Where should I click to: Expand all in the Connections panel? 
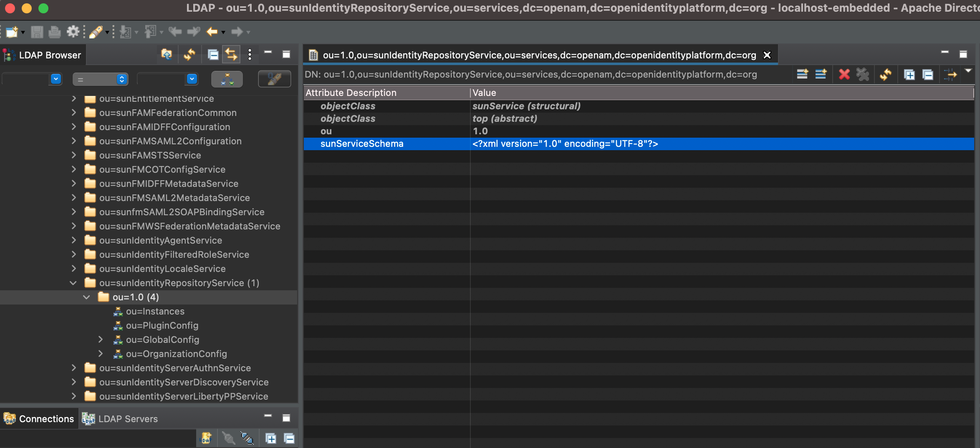click(271, 438)
